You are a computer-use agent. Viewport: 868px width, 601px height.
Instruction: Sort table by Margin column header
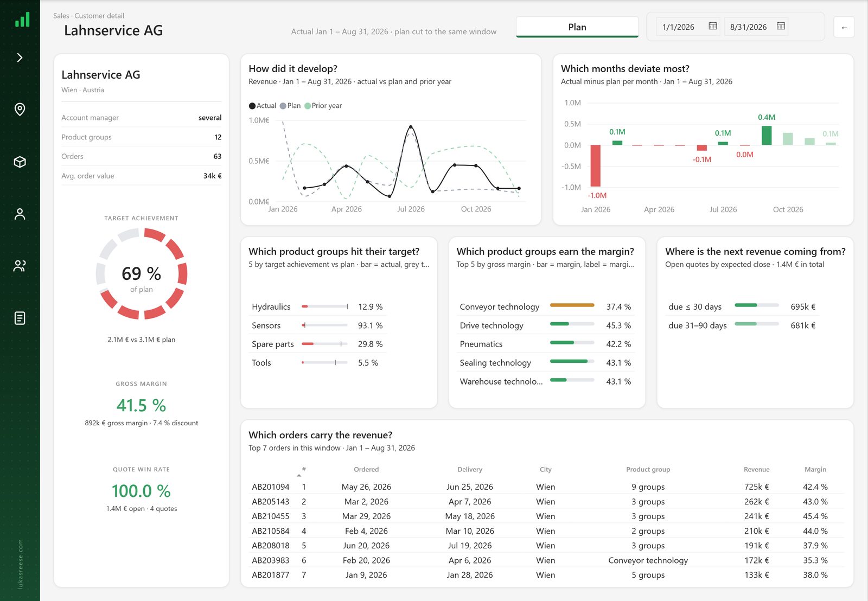click(x=815, y=469)
